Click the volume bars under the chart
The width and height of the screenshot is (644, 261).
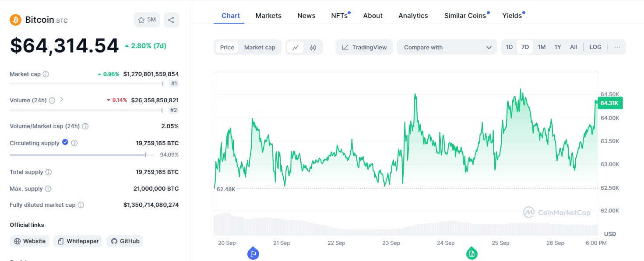pos(406,224)
